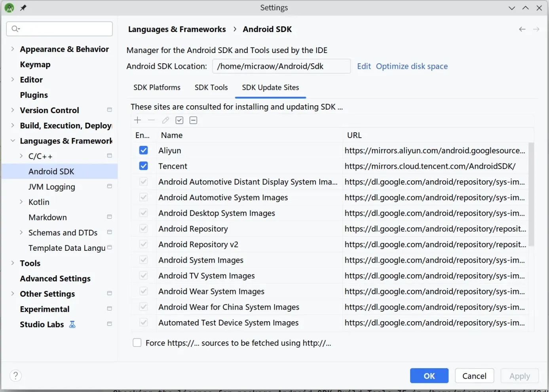Switch to the SDK Platforms tab
This screenshot has width=549, height=392.
coord(157,87)
